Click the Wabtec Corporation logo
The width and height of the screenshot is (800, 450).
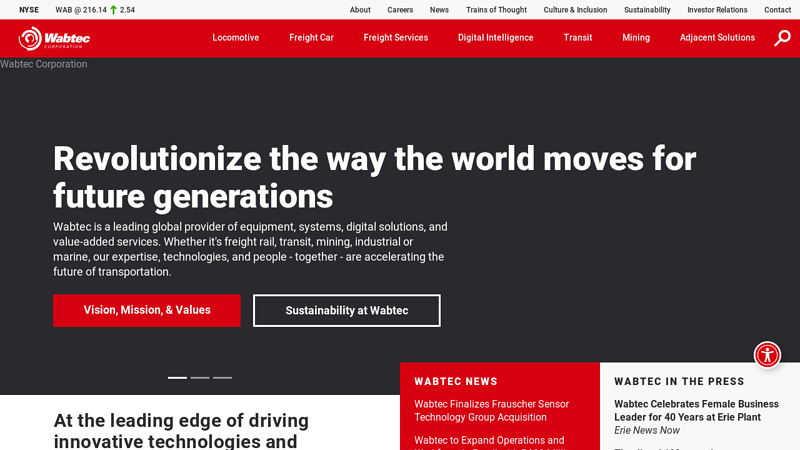(55, 38)
